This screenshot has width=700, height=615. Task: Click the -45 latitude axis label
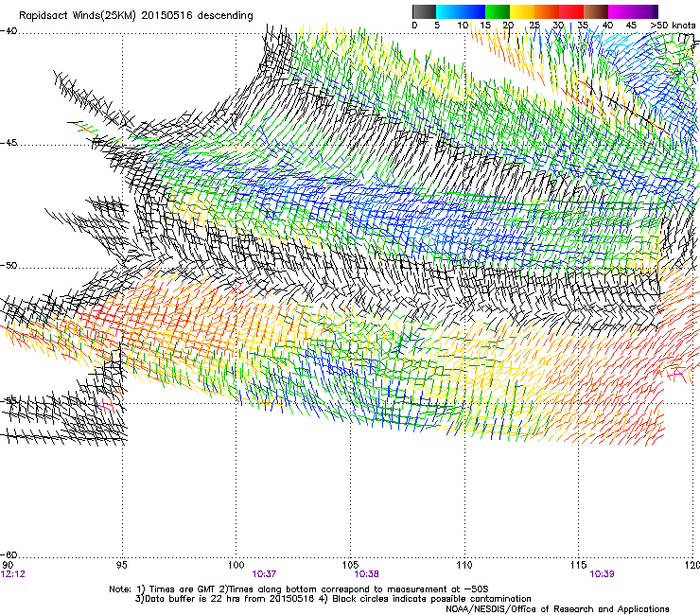point(9,143)
